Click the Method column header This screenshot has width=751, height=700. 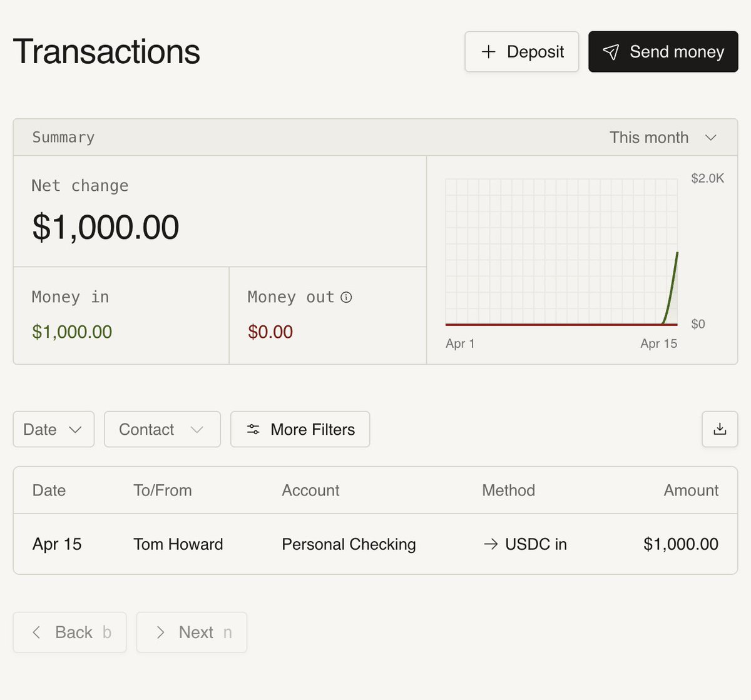[508, 490]
